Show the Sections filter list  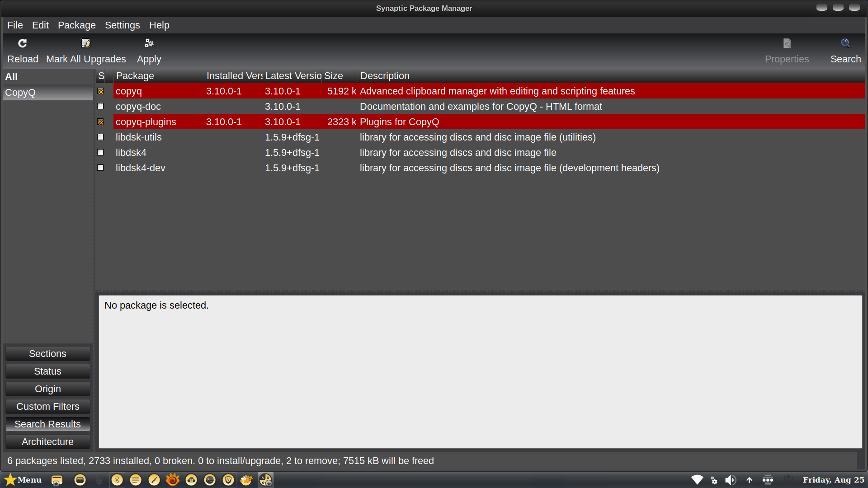click(x=47, y=354)
